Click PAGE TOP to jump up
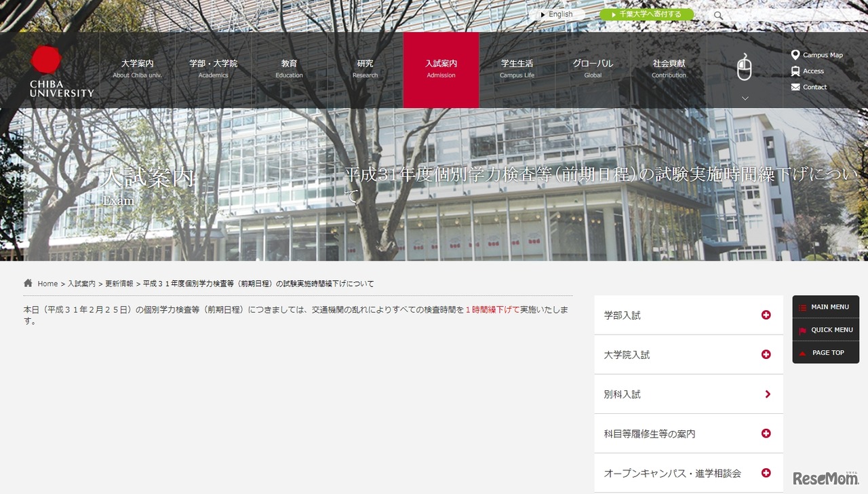The height and width of the screenshot is (494, 868). [x=825, y=352]
